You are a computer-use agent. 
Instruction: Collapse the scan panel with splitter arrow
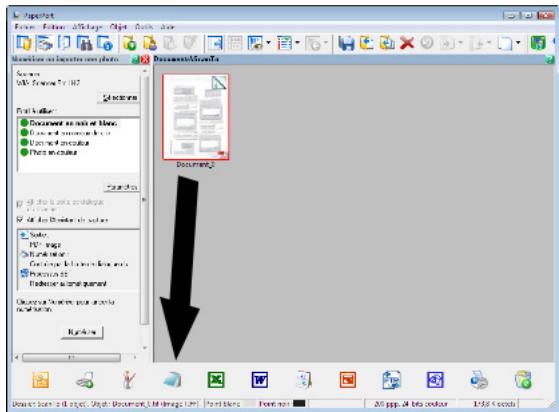click(144, 200)
